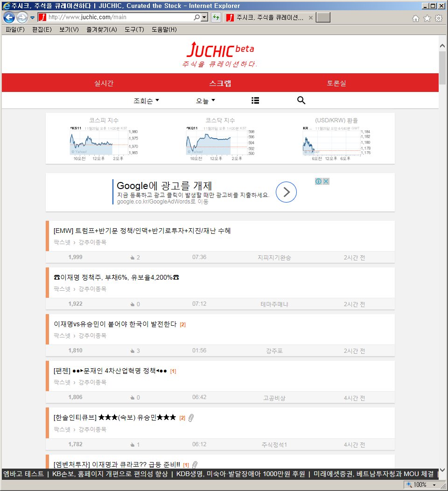Open the 이재명 정책주, 부채6% post

pyautogui.click(x=116, y=277)
